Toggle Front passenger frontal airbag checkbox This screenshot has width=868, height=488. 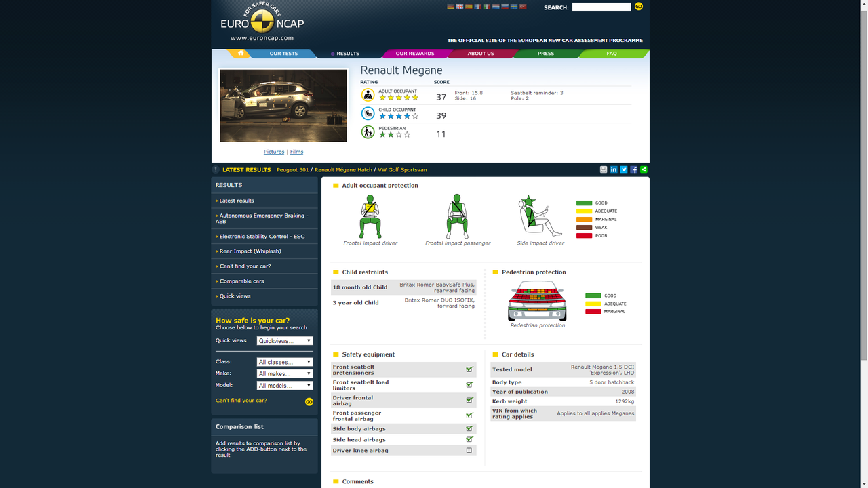469,415
